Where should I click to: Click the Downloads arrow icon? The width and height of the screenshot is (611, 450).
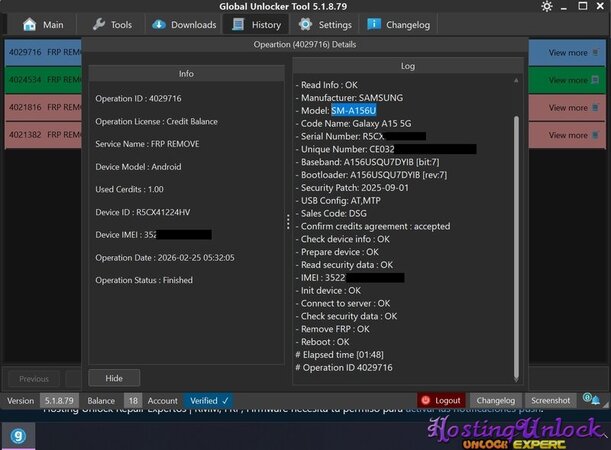click(160, 25)
